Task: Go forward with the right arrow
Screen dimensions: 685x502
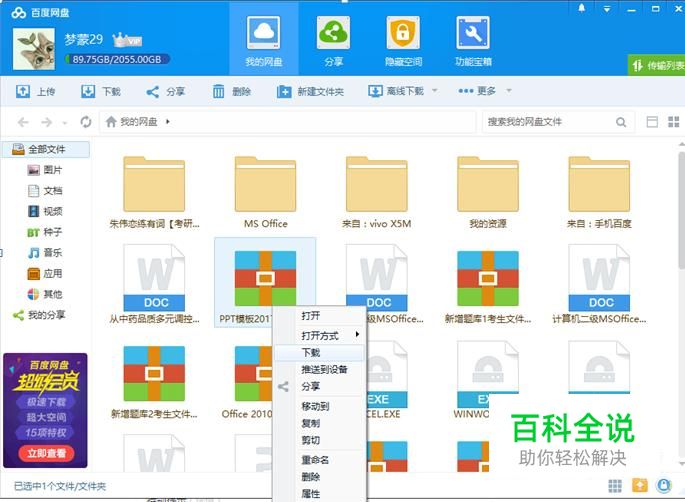Action: (x=46, y=122)
